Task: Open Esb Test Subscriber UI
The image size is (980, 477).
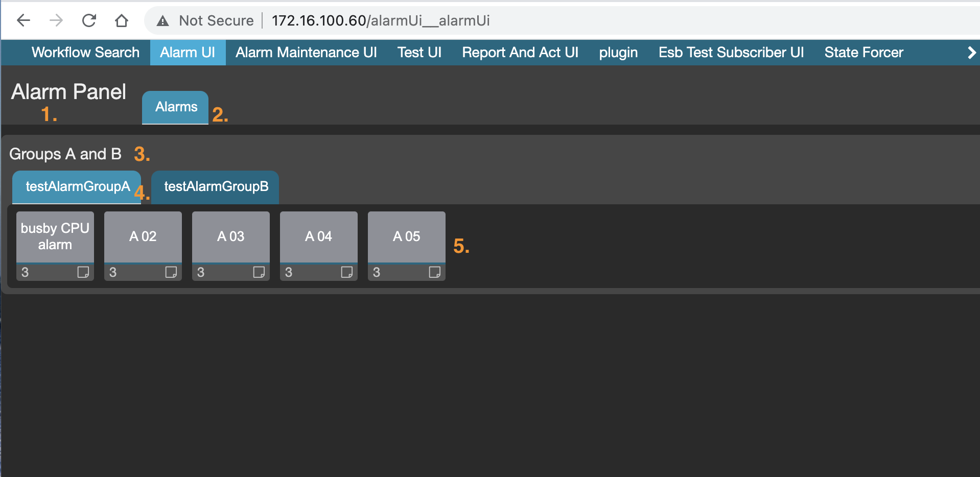Action: point(731,53)
